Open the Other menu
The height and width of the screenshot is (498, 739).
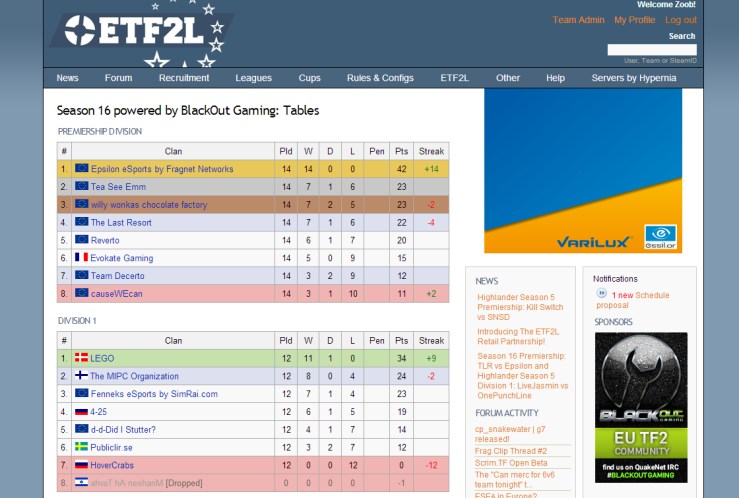pyautogui.click(x=508, y=78)
